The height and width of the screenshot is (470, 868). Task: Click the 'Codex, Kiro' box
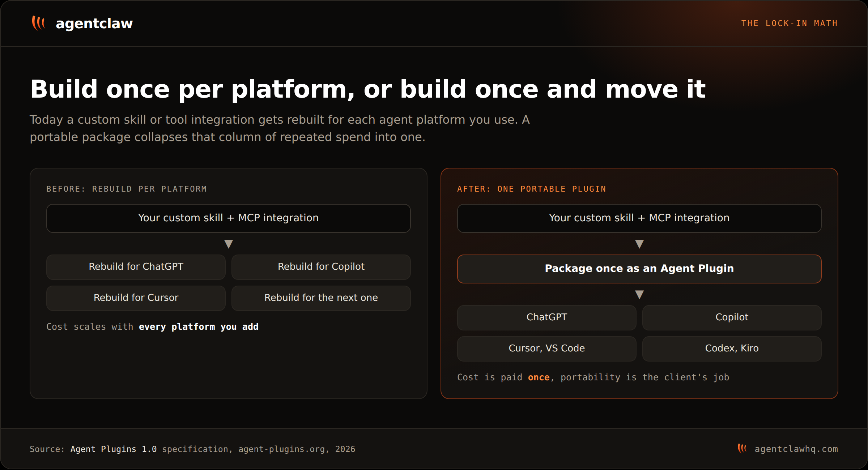coord(732,349)
